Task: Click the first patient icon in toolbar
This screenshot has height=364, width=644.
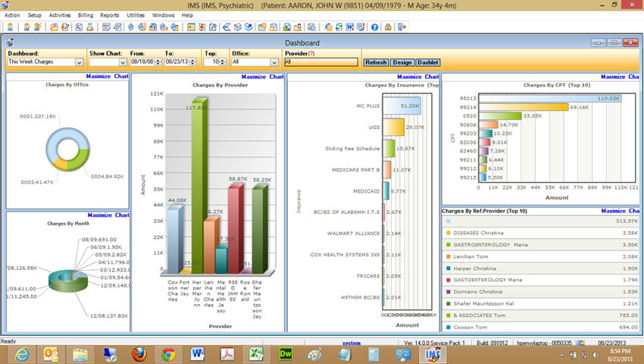Action: 11,27
